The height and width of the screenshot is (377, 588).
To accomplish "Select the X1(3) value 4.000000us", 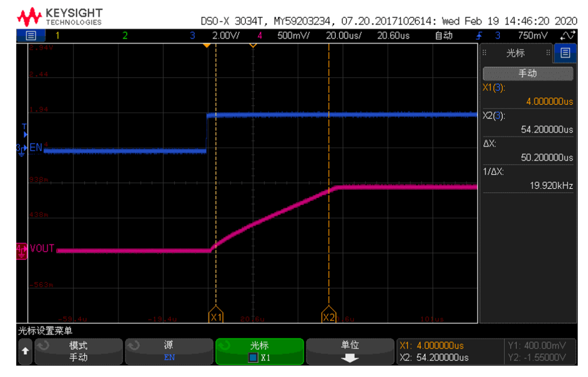I will [x=549, y=101].
